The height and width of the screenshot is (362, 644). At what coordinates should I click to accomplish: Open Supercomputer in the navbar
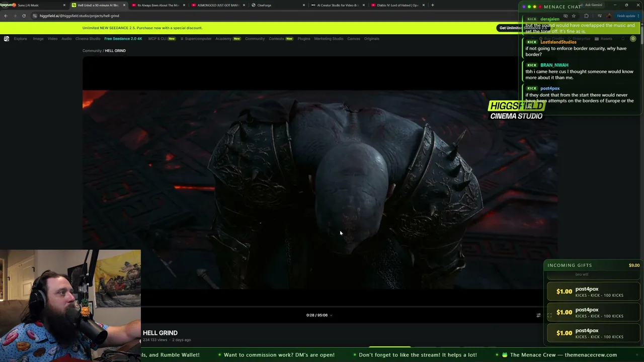point(197,39)
